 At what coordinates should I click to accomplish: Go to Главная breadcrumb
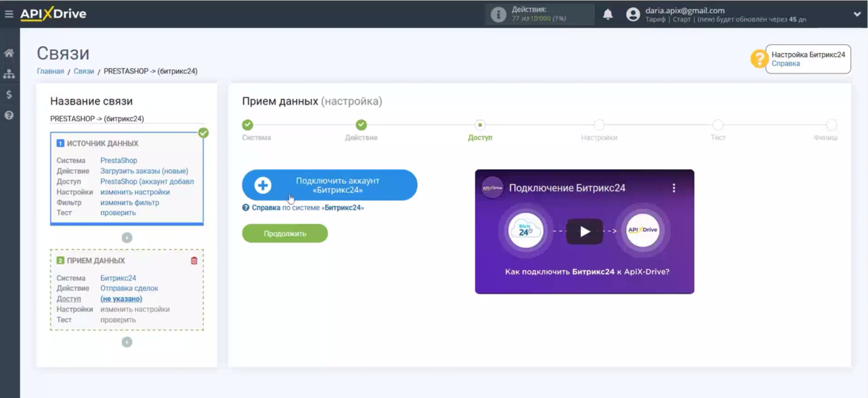pyautogui.click(x=51, y=71)
